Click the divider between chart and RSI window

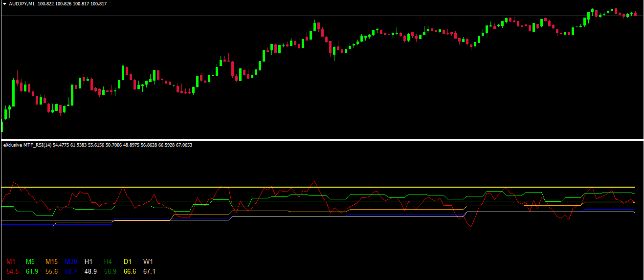pyautogui.click(x=322, y=140)
